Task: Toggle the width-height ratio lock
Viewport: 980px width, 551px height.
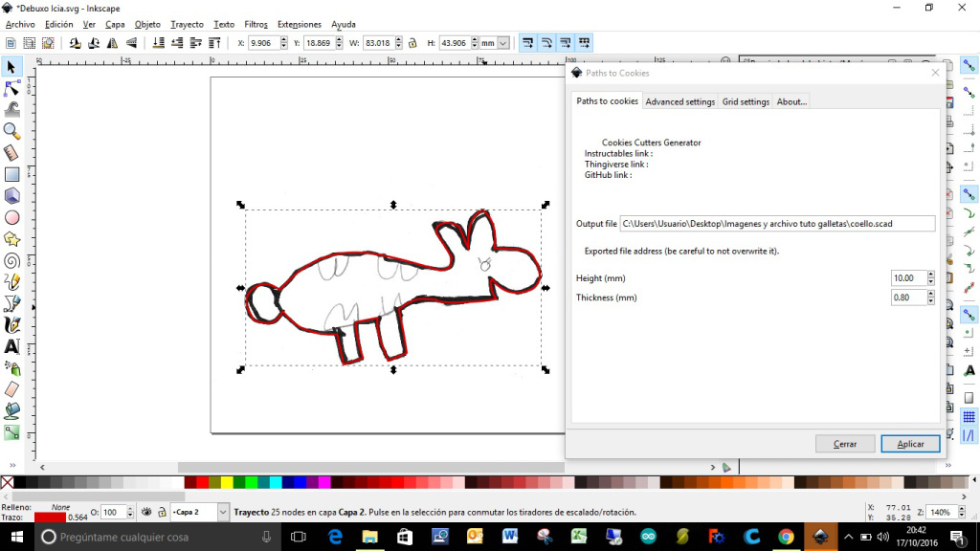Action: point(412,43)
